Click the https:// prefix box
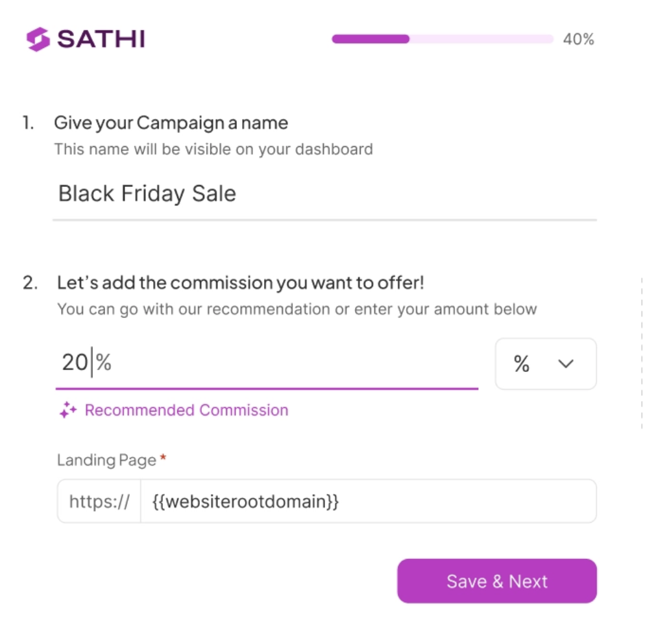645x644 pixels. click(99, 501)
